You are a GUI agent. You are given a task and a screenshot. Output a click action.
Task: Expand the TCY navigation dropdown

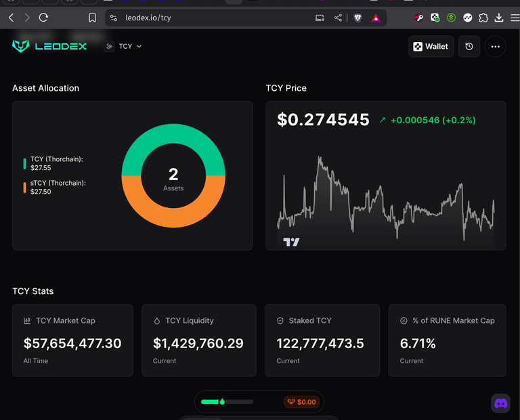pos(130,47)
